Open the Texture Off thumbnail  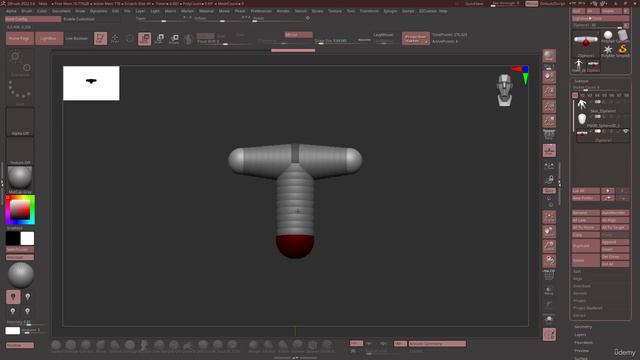pos(20,151)
